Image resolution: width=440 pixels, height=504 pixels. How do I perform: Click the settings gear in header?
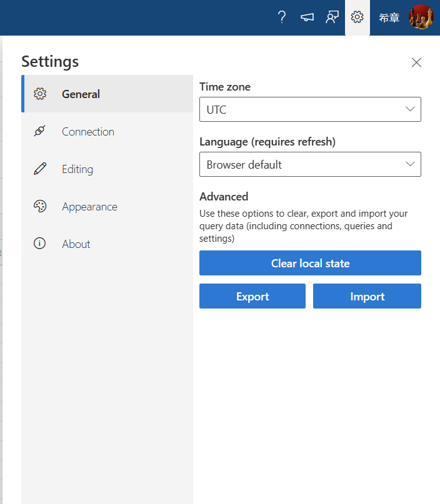(357, 17)
